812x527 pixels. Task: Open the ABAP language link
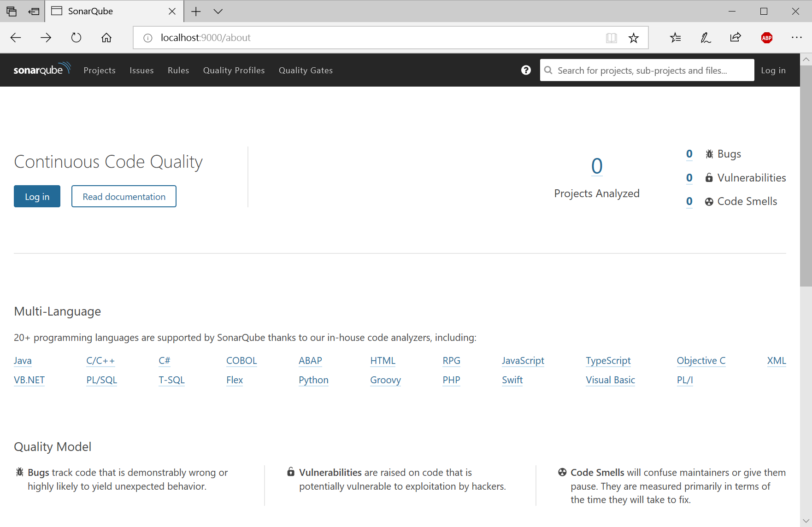[x=310, y=361]
